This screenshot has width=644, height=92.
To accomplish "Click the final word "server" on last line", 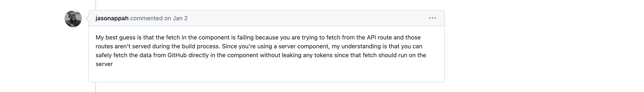I will tap(104, 64).
